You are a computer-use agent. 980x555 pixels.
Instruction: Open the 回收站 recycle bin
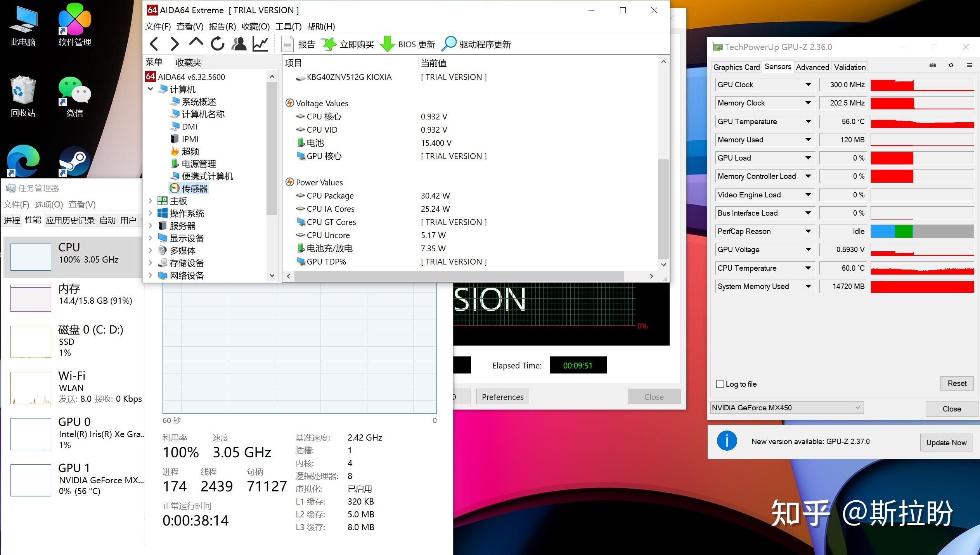[x=23, y=97]
